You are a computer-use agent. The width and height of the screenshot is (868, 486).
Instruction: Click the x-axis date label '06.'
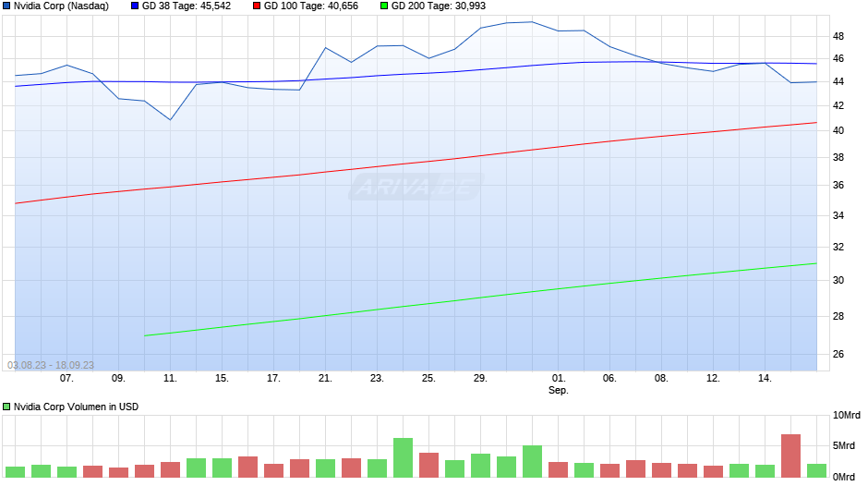pyautogui.click(x=609, y=379)
